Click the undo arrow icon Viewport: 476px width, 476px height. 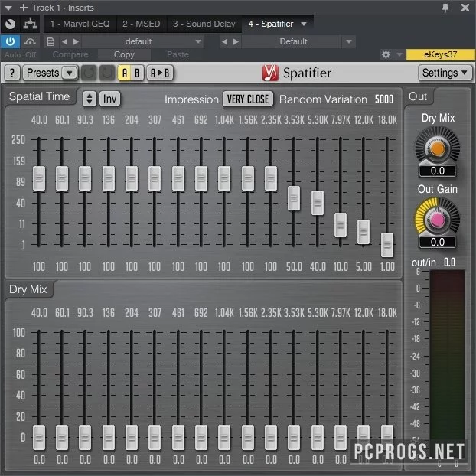tap(89, 73)
